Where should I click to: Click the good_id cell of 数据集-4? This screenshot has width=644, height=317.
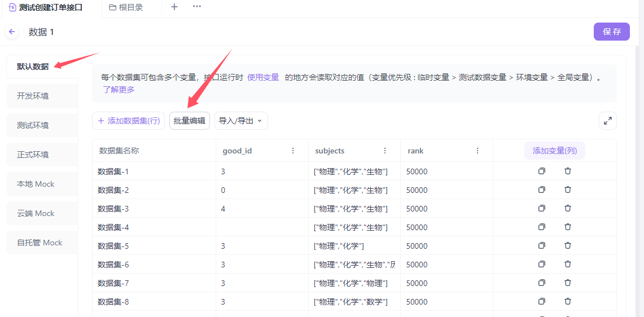click(262, 227)
